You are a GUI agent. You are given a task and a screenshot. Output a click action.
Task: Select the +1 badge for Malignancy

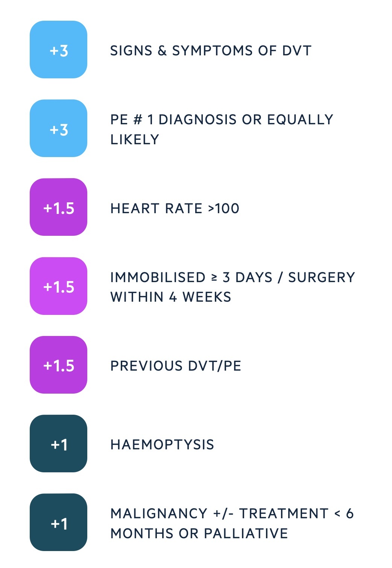pos(58,522)
